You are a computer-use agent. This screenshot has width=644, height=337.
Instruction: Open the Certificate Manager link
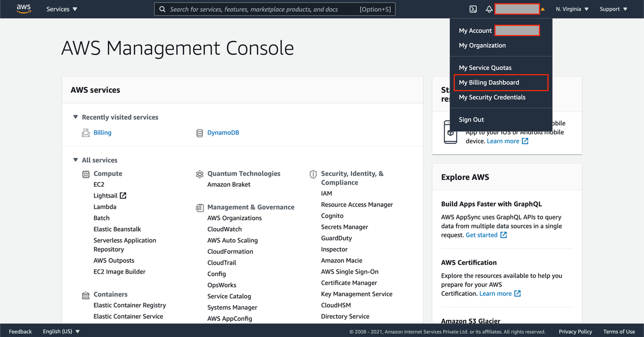[x=349, y=283]
